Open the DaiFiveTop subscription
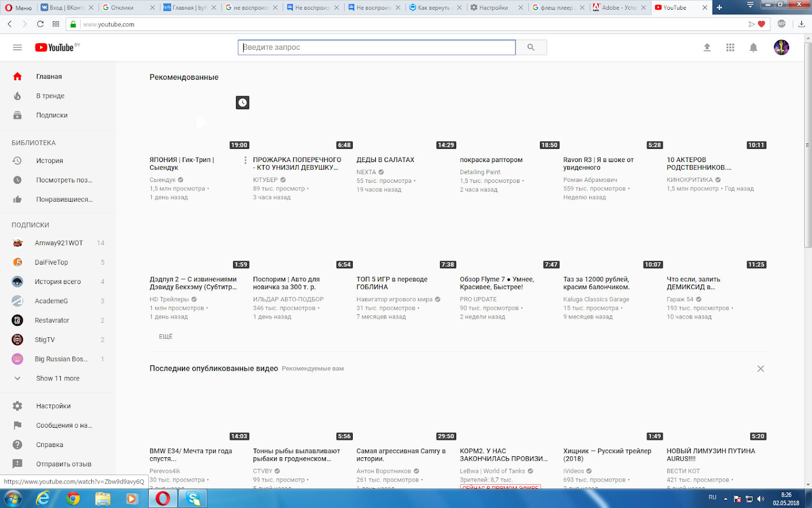This screenshot has height=508, width=812. 58,262
